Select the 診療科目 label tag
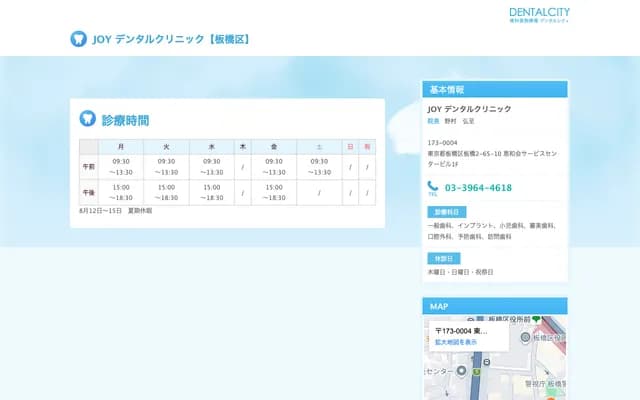 [x=447, y=212]
